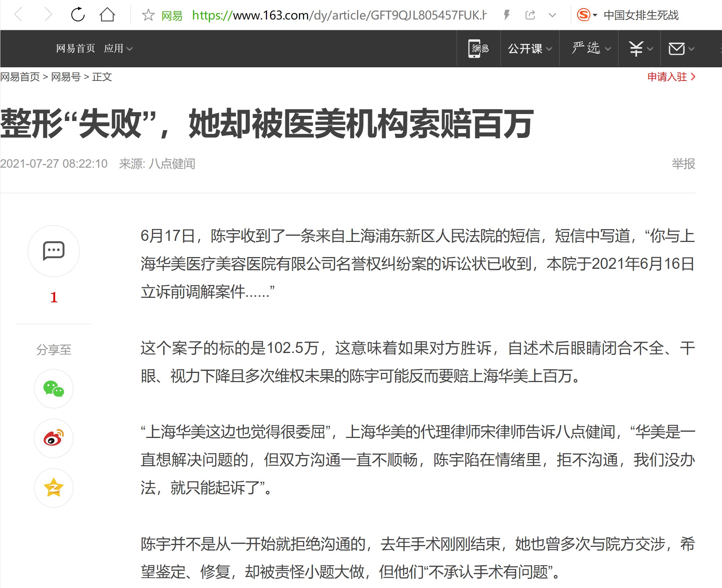The image size is (722, 588).
Task: Expand the address bar dropdown chevron
Action: pyautogui.click(x=552, y=15)
